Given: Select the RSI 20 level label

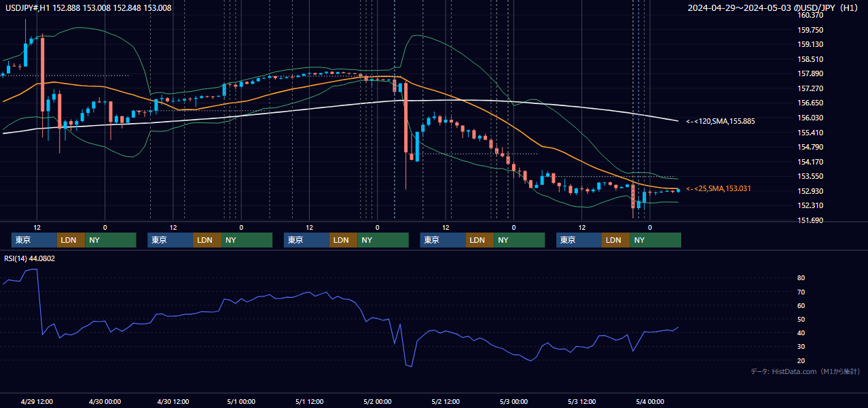Looking at the screenshot, I should tap(801, 360).
